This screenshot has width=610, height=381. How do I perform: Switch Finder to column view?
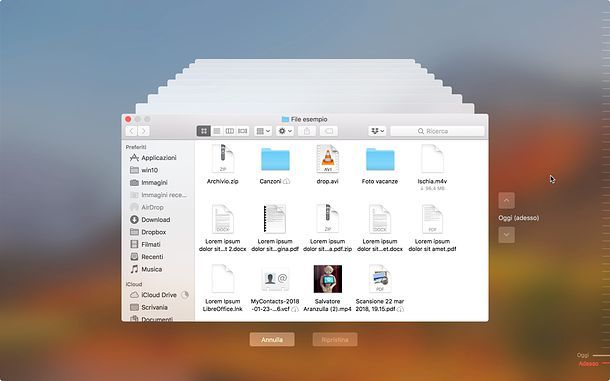coord(230,131)
